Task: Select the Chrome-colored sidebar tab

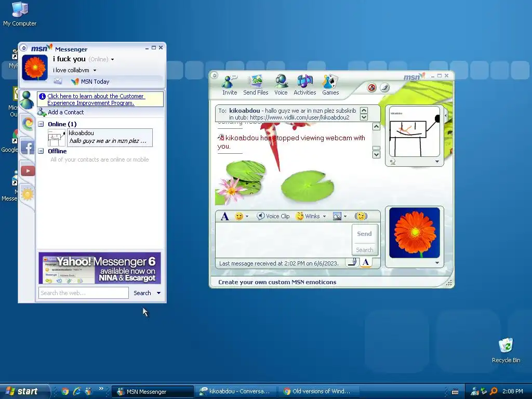Action: (x=28, y=123)
